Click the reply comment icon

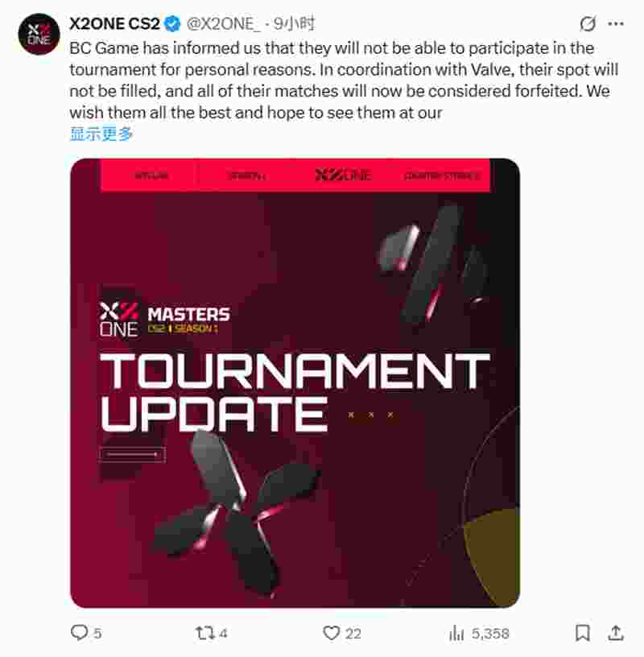coord(79,632)
